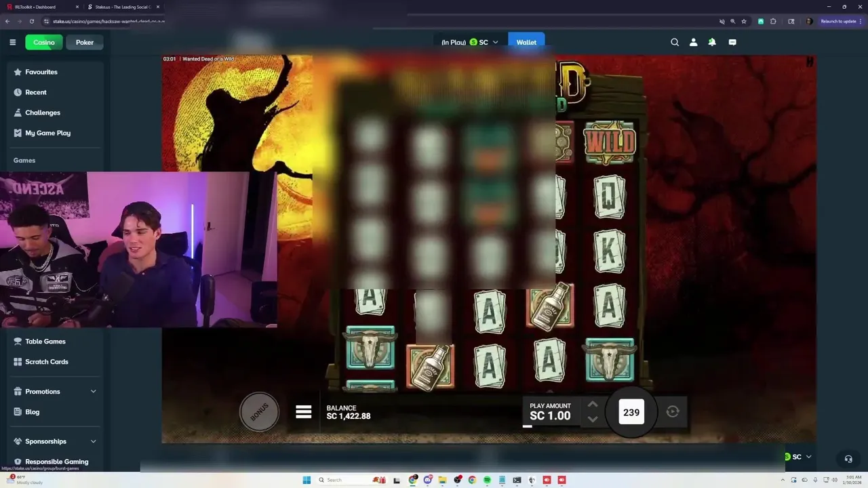The height and width of the screenshot is (488, 868).
Task: Open the Wallet
Action: (526, 42)
